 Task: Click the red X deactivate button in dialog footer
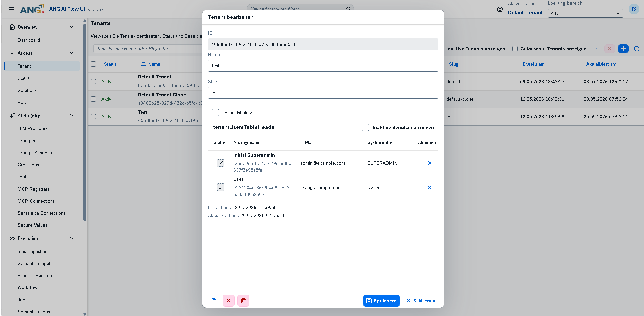(x=229, y=301)
